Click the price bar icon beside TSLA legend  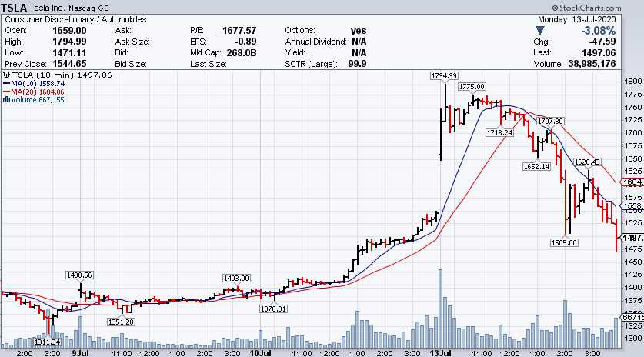(5, 75)
